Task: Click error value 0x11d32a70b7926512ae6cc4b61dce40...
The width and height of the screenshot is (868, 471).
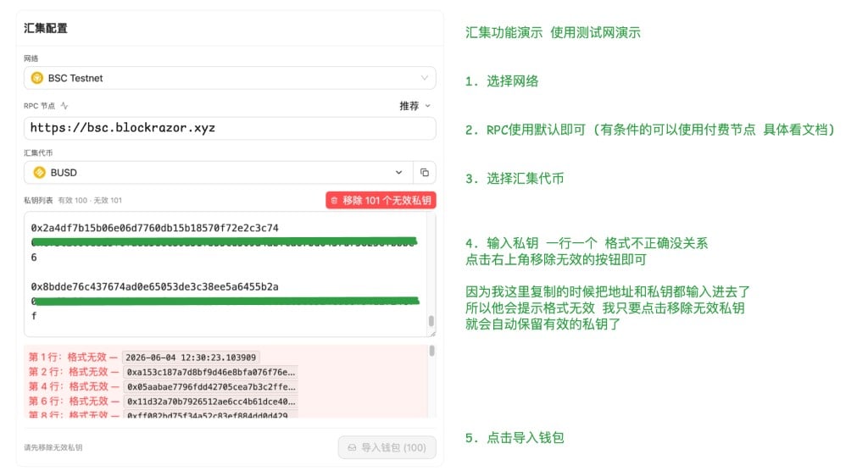Action: coord(211,402)
